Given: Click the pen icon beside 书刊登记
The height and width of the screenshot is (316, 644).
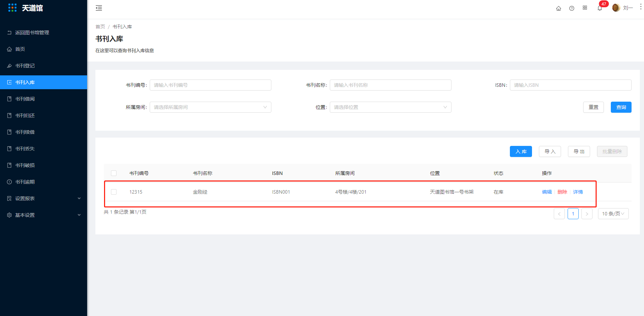Looking at the screenshot, I should [x=9, y=66].
